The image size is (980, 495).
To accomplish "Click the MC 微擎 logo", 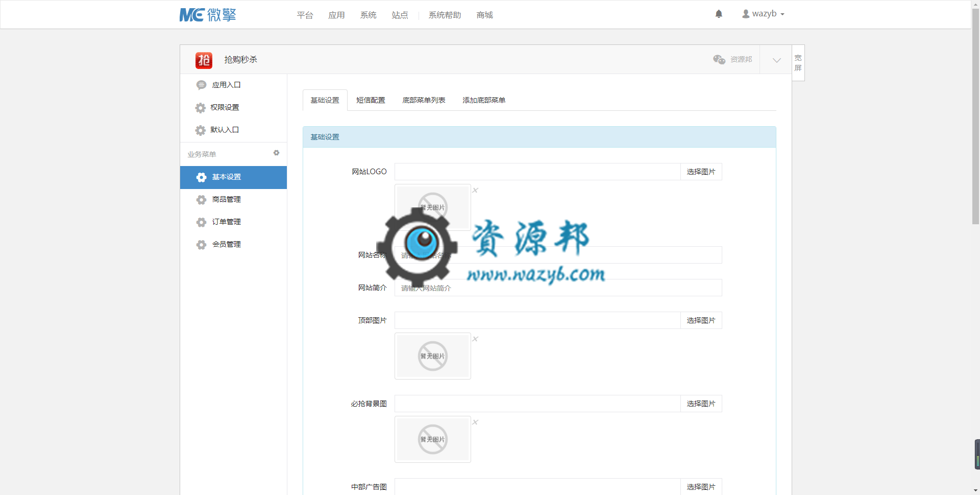I will 208,15.
